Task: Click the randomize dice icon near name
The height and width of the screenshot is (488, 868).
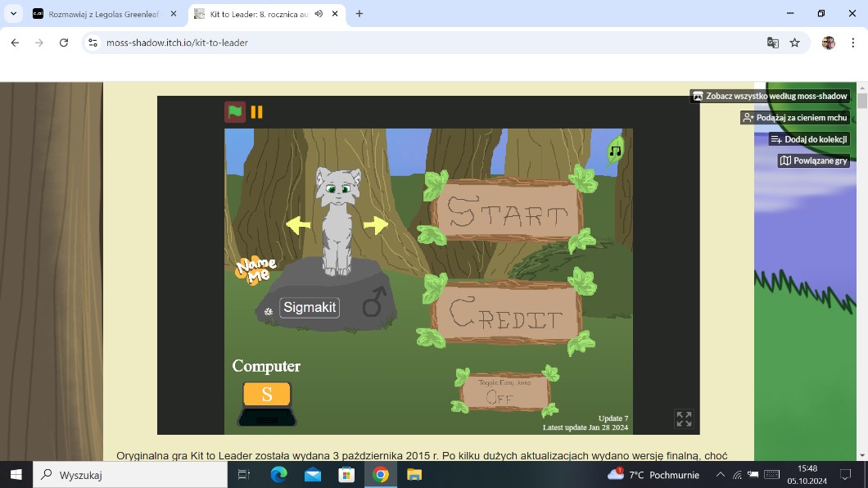Action: click(269, 312)
